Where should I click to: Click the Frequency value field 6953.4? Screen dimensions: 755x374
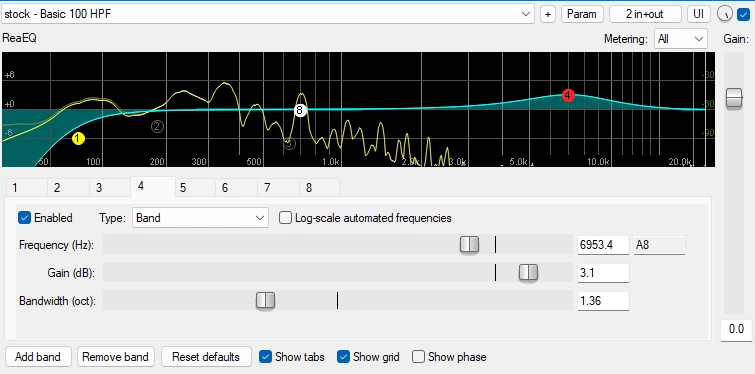point(603,245)
